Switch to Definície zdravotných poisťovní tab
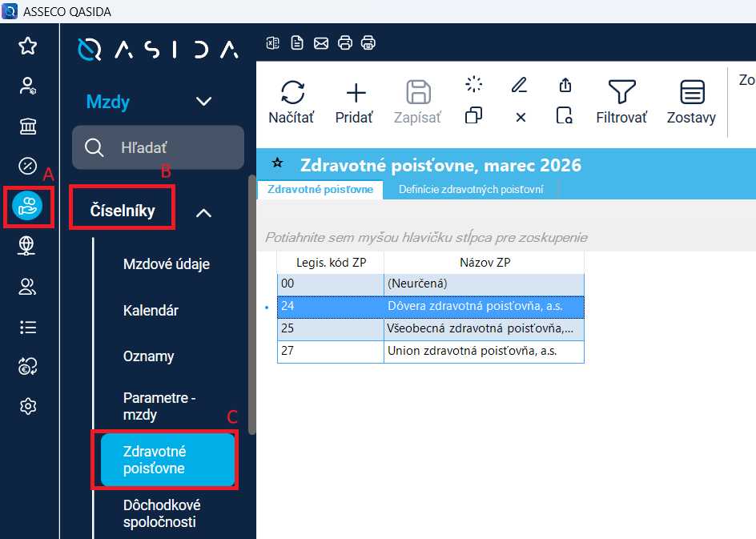Screen dimensions: 756x539 [471, 190]
